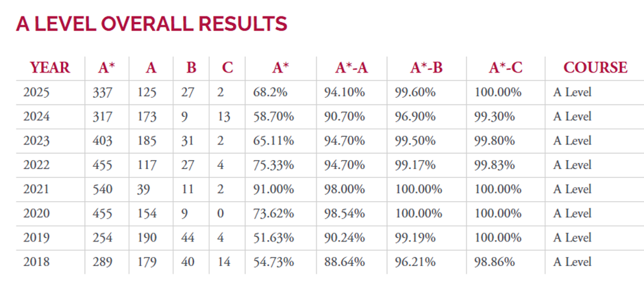Select the 94.10% cell

[344, 92]
